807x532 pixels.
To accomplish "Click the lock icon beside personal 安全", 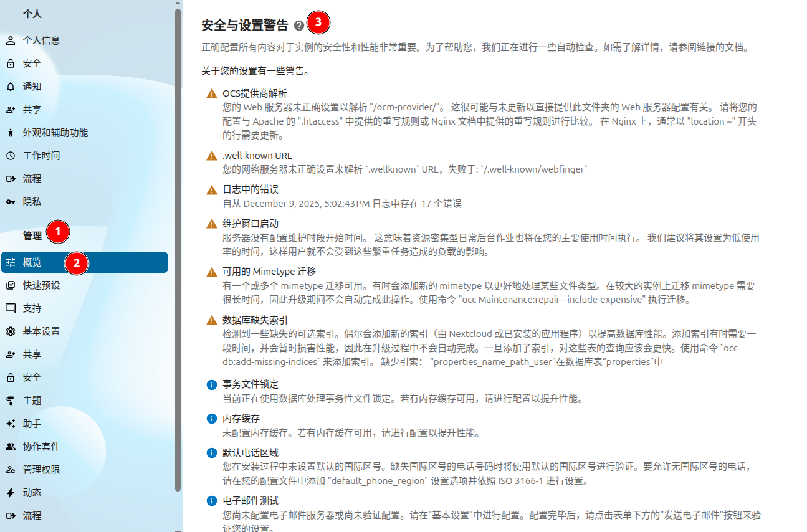I will (11, 64).
